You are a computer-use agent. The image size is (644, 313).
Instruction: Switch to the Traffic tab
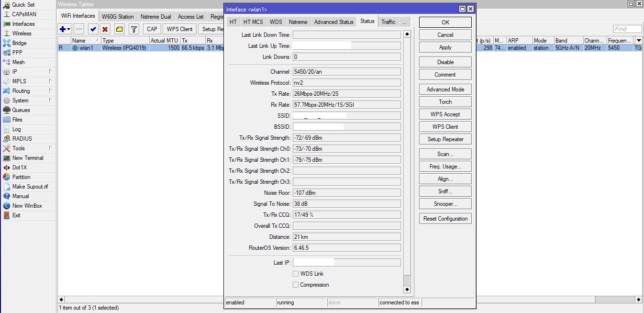(x=388, y=22)
